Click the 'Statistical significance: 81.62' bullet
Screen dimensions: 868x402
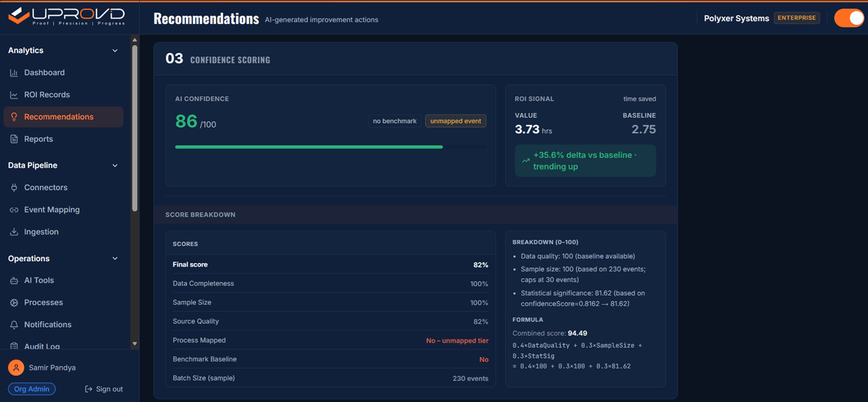coord(583,298)
